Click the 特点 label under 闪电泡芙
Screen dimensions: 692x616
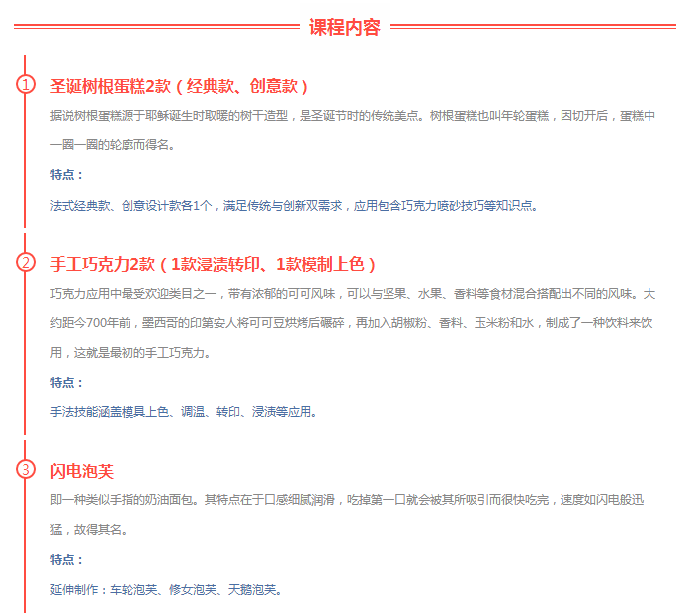point(66,560)
